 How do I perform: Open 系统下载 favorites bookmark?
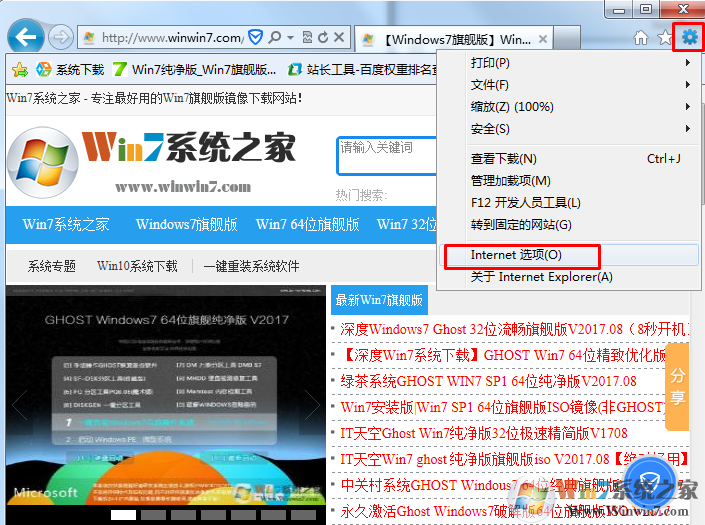[70, 70]
